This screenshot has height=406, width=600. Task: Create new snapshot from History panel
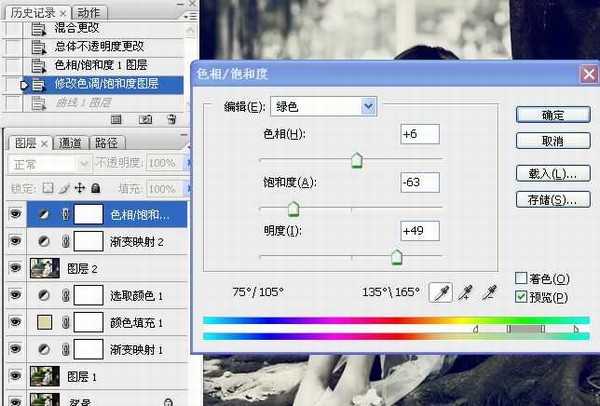point(146,118)
